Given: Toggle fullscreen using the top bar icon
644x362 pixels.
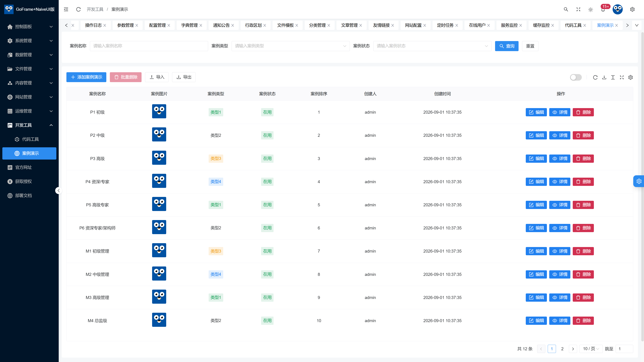Looking at the screenshot, I should click(578, 9).
